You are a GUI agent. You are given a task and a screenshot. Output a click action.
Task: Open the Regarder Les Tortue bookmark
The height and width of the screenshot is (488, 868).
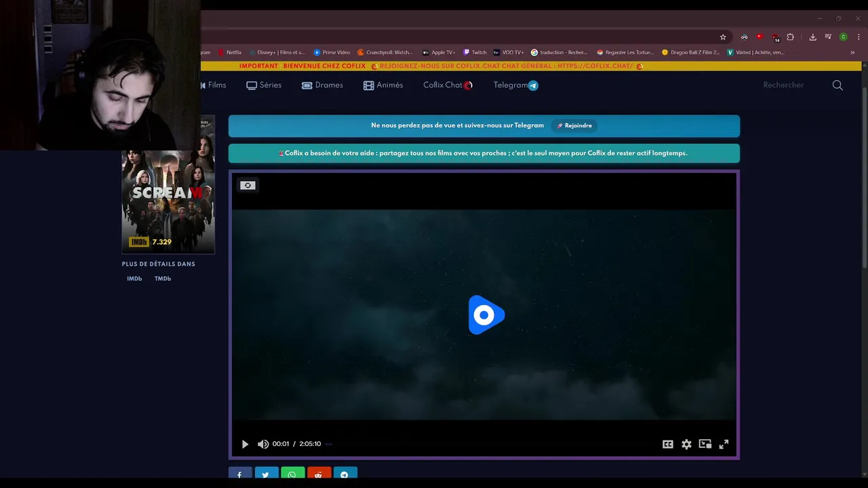(625, 52)
